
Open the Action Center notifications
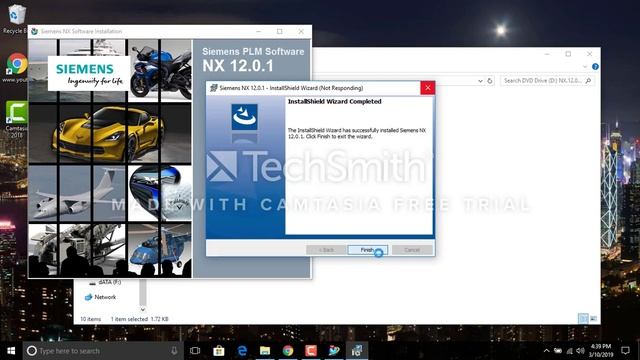pyautogui.click(x=625, y=351)
